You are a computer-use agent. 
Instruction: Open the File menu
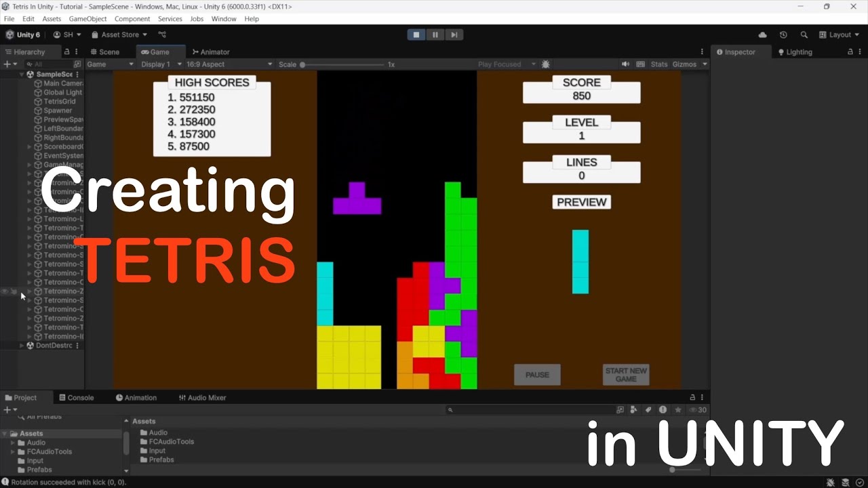click(x=9, y=19)
